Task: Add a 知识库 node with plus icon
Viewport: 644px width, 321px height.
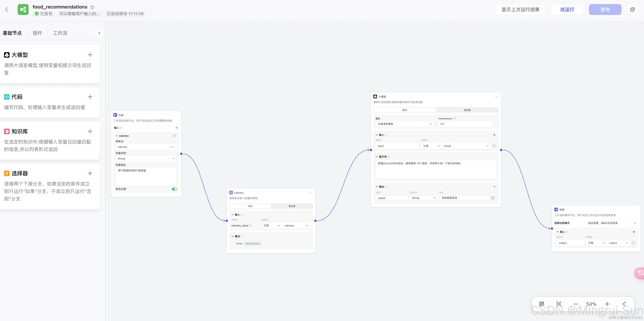Action: click(90, 131)
